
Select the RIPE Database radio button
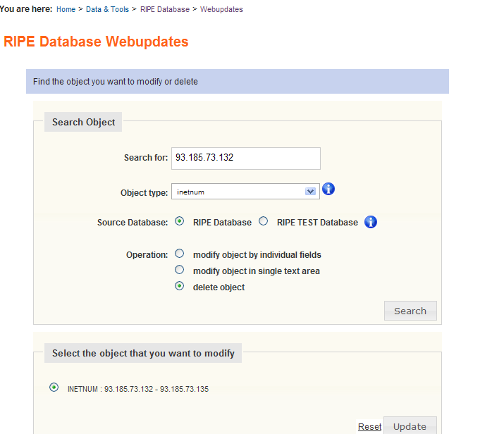(x=179, y=221)
